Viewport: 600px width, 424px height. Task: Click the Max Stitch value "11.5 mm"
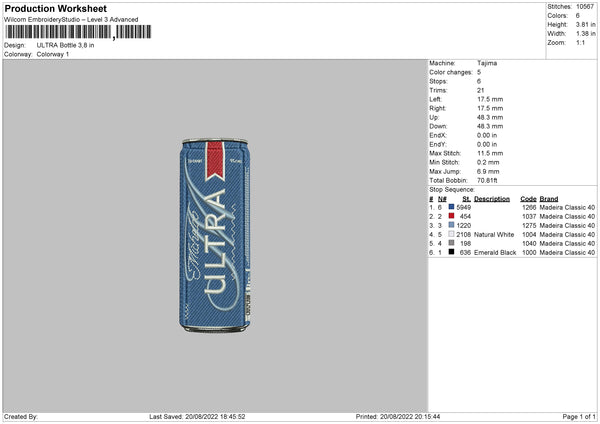[x=490, y=153]
